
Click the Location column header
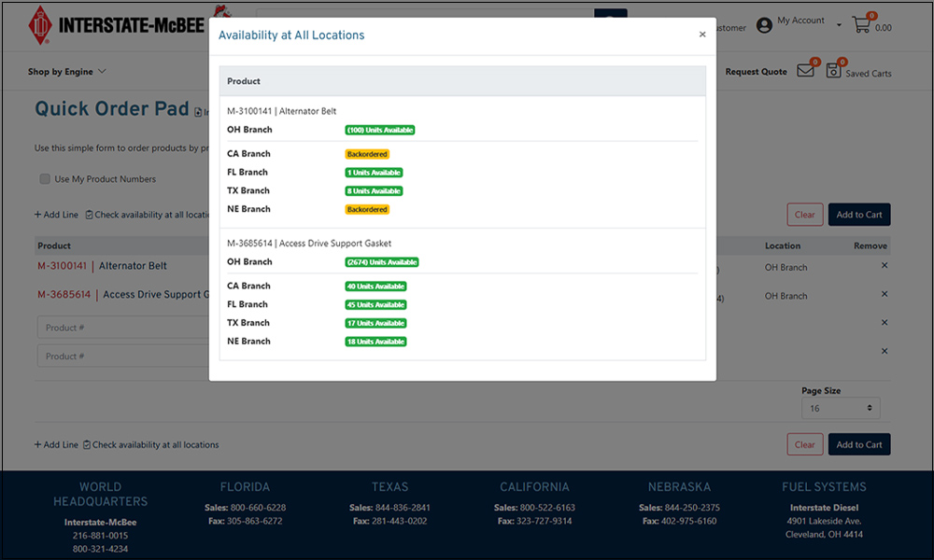click(783, 245)
